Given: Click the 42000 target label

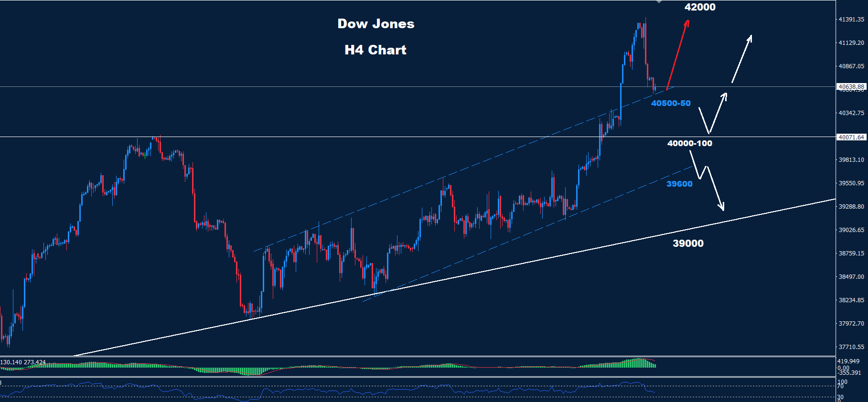Looking at the screenshot, I should [x=700, y=7].
